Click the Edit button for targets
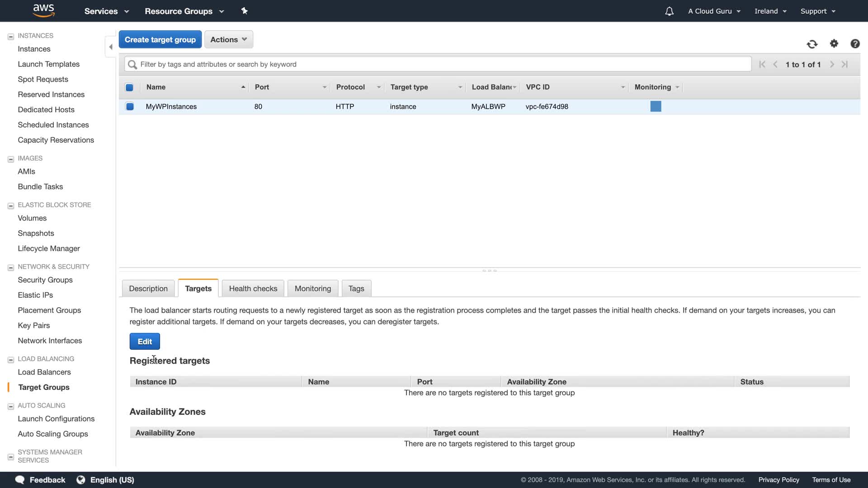Screen dimensions: 868x488 145,342
